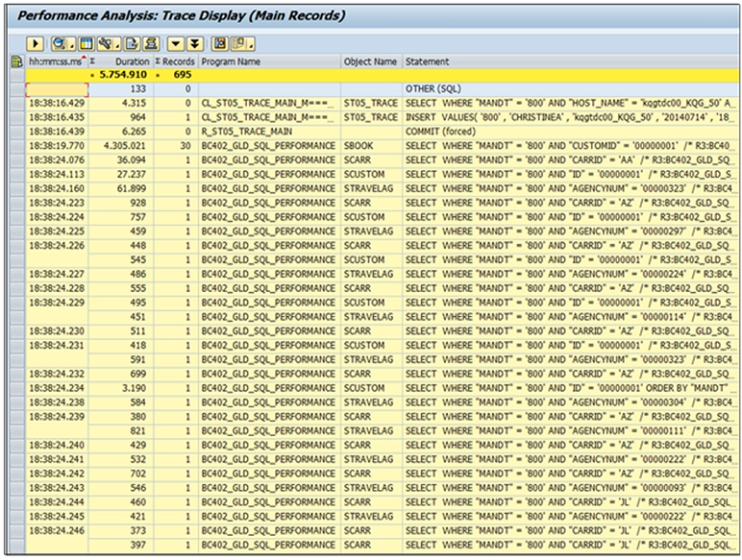Image resolution: width=742 pixels, height=560 pixels.
Task: Click the select-all icon at the grid corner
Action: click(x=16, y=61)
